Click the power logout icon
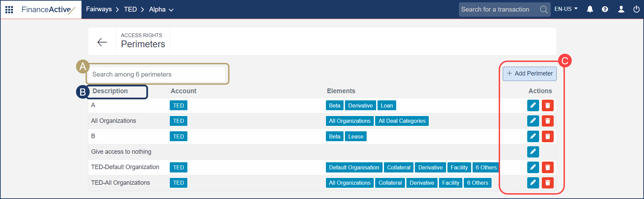The image size is (644, 199). [636, 9]
